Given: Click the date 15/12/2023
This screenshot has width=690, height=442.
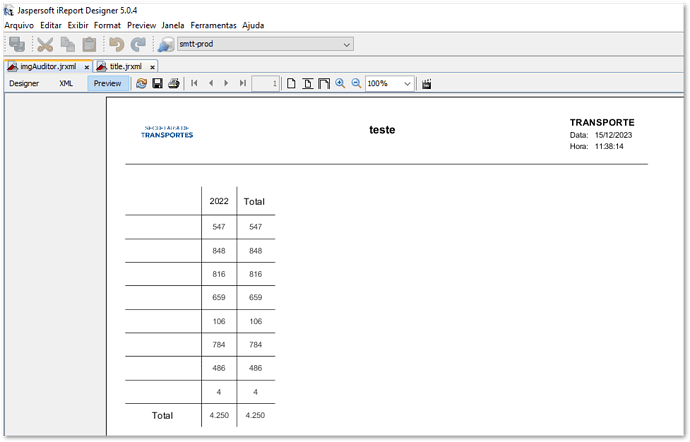Looking at the screenshot, I should click(613, 135).
